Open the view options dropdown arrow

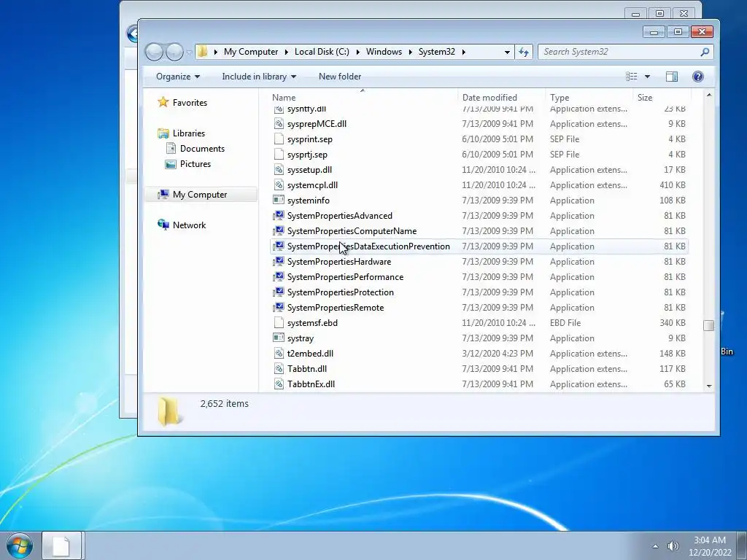647,76
